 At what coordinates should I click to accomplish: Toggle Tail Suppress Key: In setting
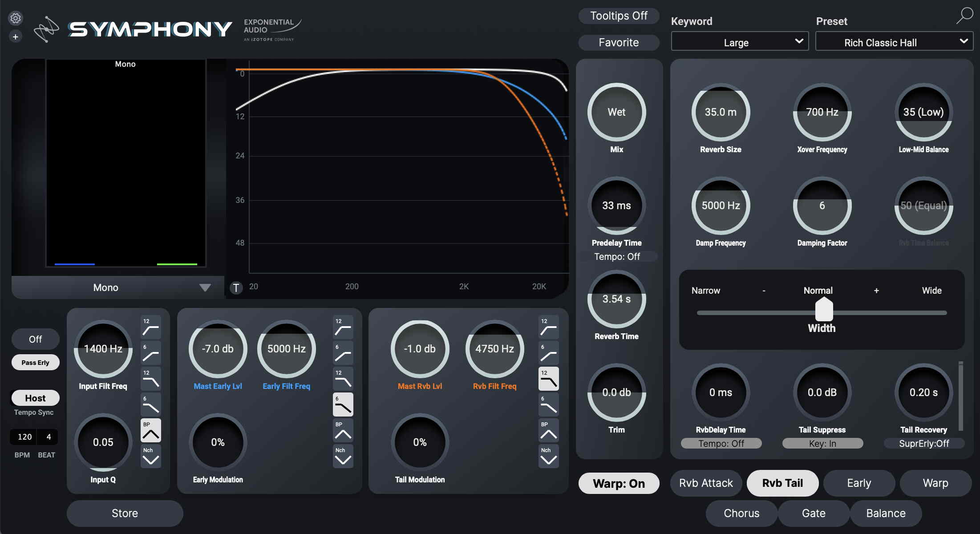pyautogui.click(x=822, y=444)
